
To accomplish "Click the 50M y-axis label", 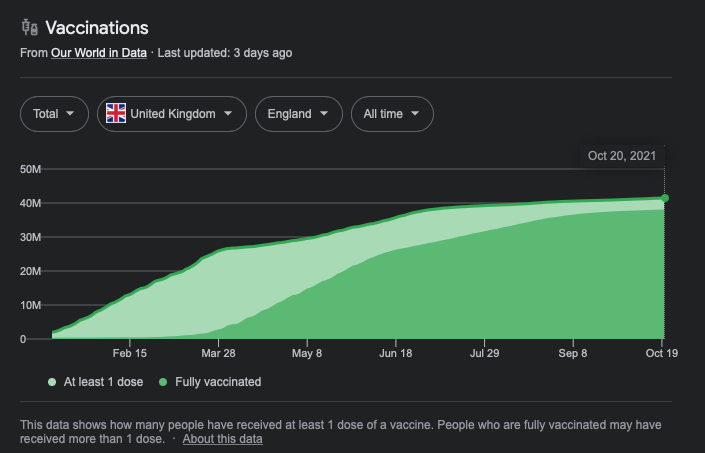I will [30, 169].
